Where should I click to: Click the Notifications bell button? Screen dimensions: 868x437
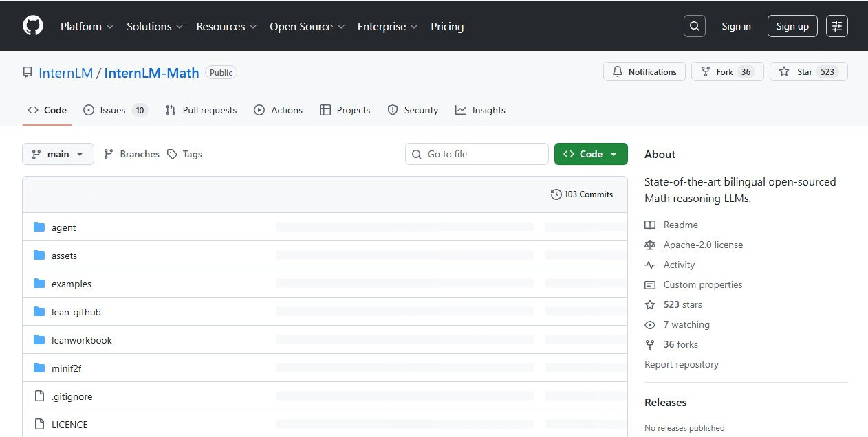click(644, 71)
